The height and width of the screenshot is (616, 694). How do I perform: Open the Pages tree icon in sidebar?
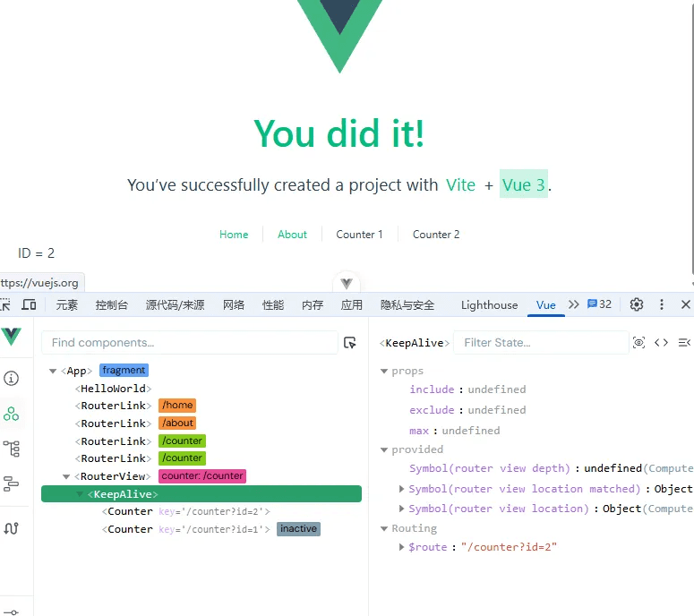(x=11, y=449)
